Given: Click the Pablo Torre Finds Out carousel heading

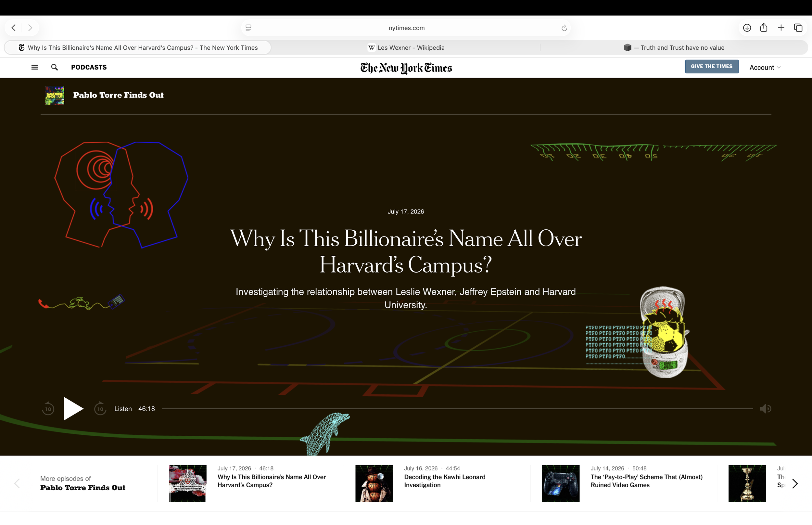Looking at the screenshot, I should (83, 488).
